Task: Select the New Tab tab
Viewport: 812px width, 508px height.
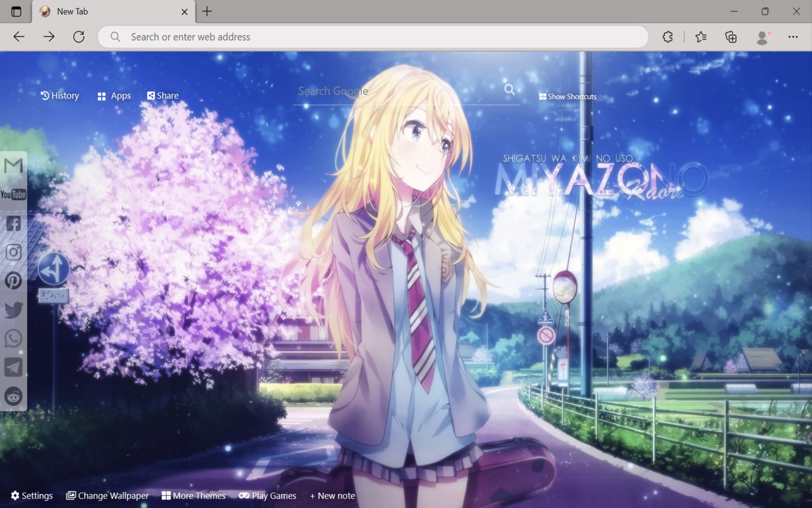Action: (x=113, y=11)
